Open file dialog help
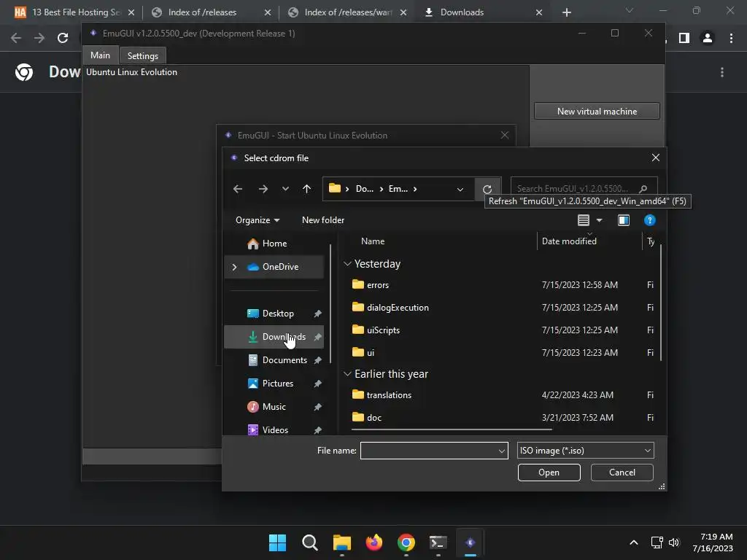The image size is (747, 560). (650, 220)
